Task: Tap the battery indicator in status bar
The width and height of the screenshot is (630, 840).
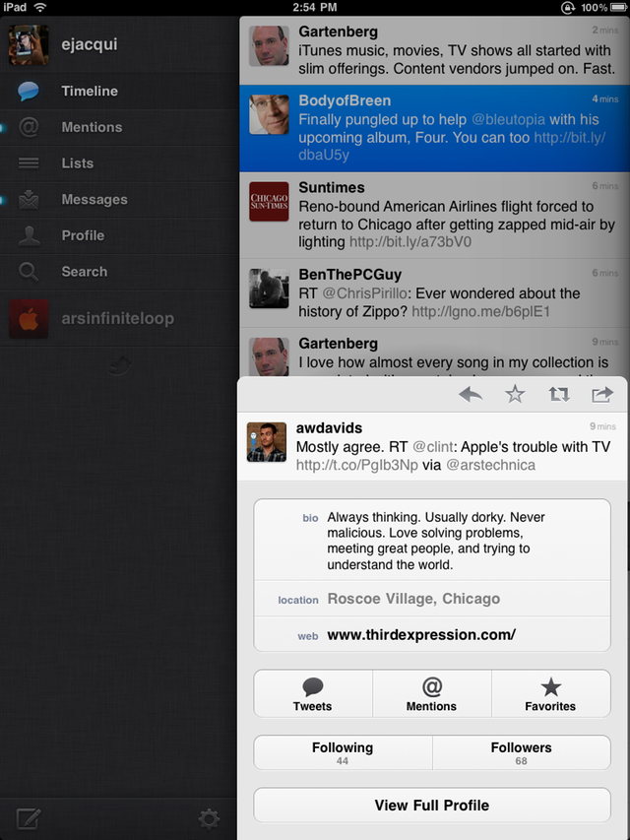Action: (617, 8)
